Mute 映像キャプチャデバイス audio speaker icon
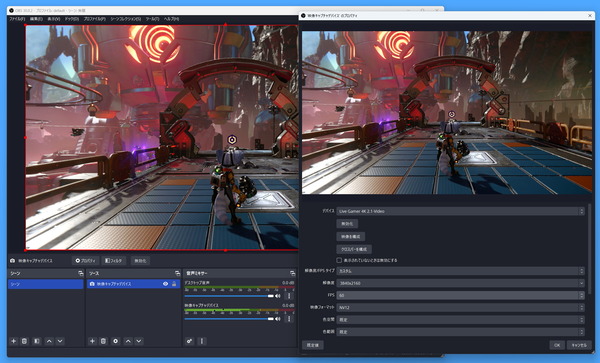 [278, 319]
